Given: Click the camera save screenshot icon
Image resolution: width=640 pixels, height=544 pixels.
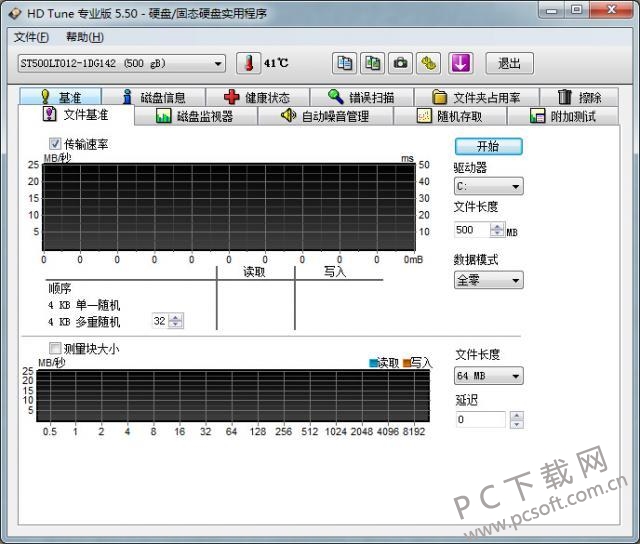Looking at the screenshot, I should 400,63.
